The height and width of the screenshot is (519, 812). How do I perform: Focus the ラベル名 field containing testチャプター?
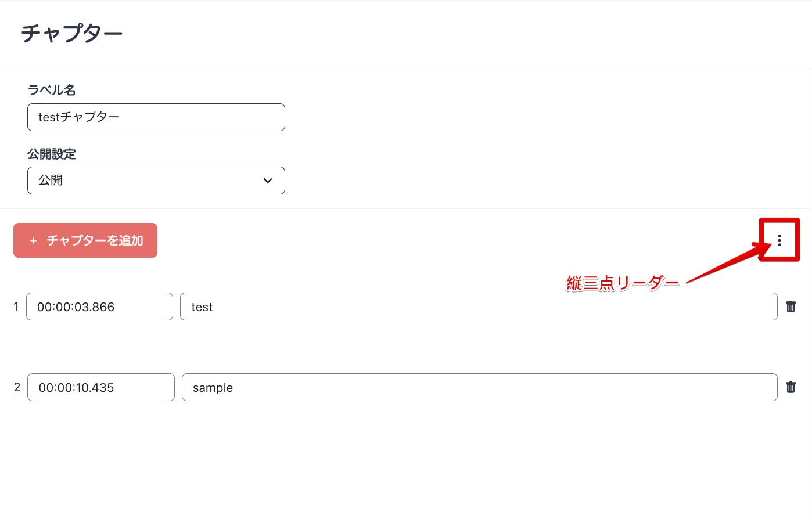(x=156, y=117)
